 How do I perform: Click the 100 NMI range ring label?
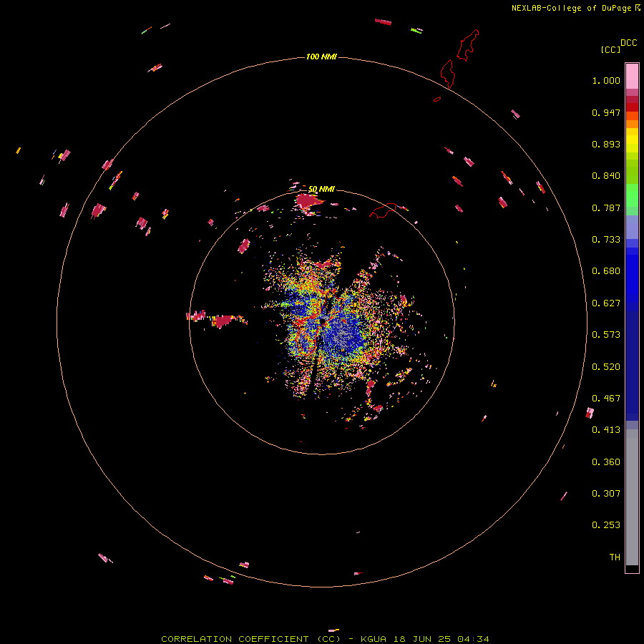coord(321,57)
